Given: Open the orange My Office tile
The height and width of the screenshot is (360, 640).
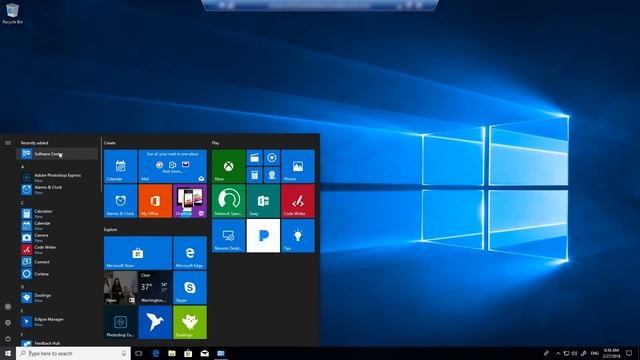Looking at the screenshot, I should [155, 201].
